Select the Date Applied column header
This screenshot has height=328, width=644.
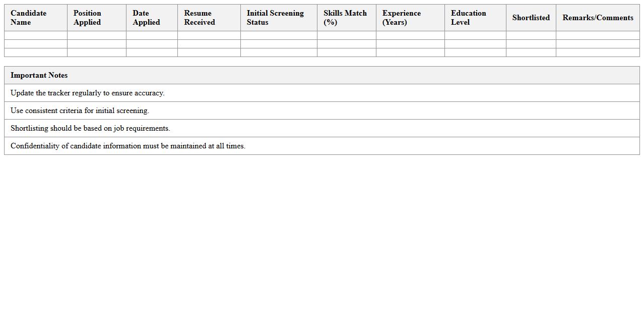click(x=151, y=18)
